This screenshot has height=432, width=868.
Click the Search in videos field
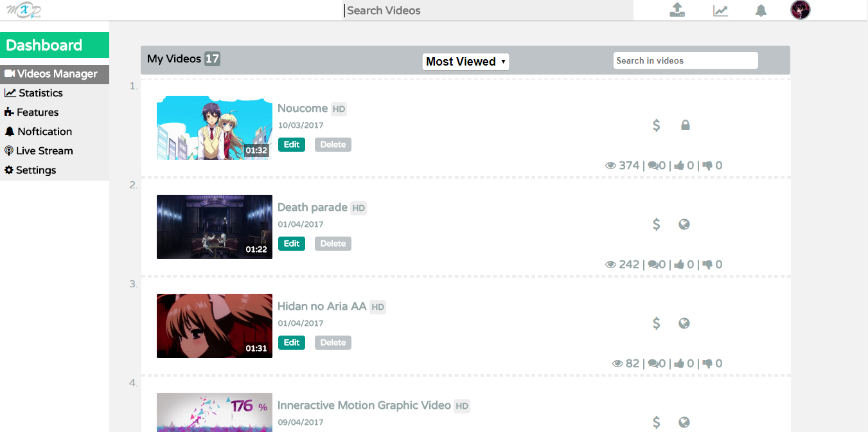686,60
